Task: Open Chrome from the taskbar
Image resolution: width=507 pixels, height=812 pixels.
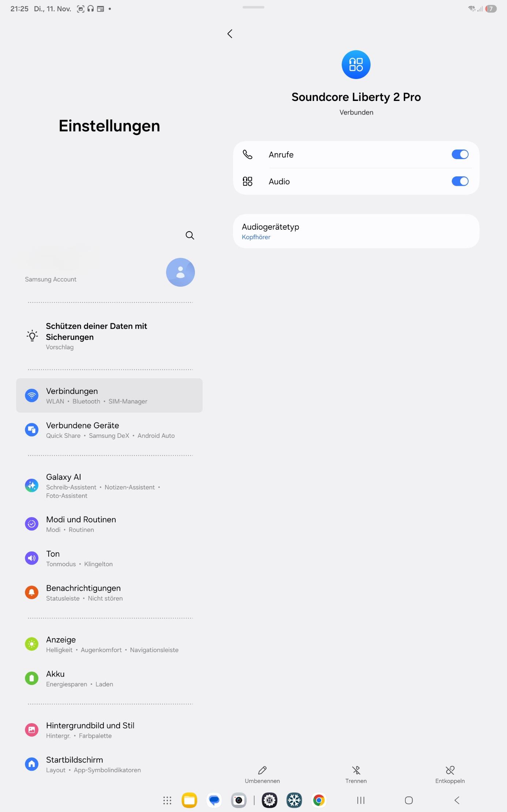Action: tap(319, 800)
